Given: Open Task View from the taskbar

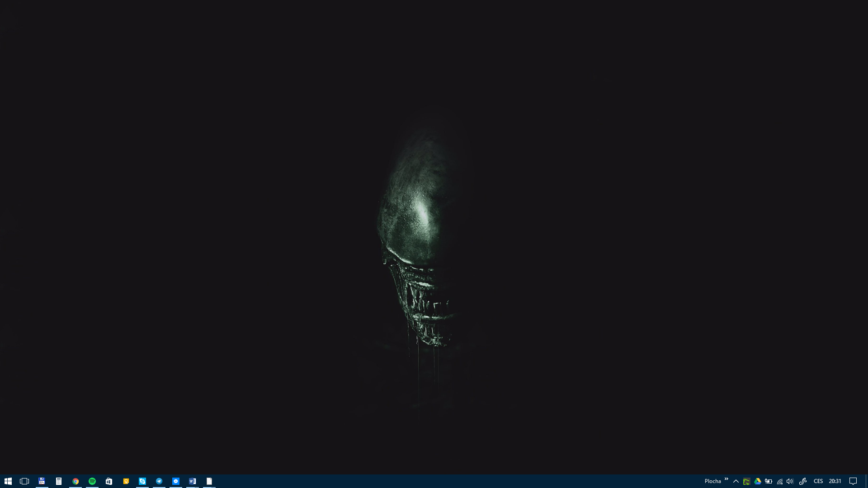Looking at the screenshot, I should tap(24, 481).
